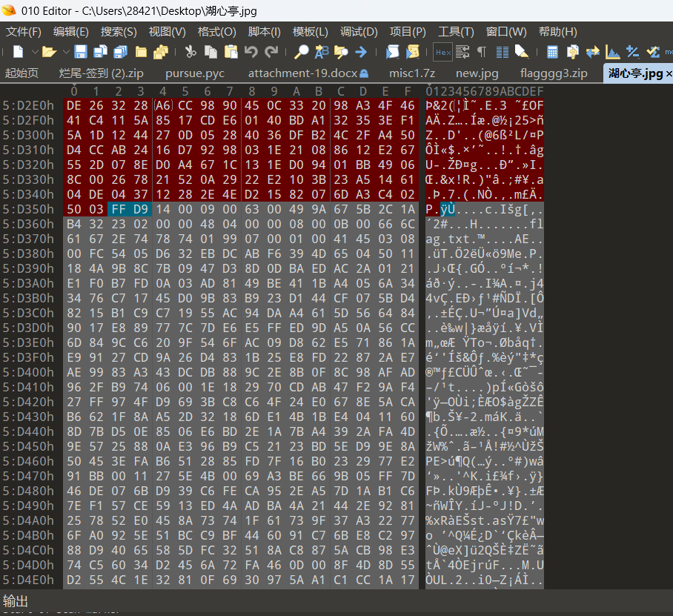
Task: Cut the selection with the scissors icon
Action: tap(190, 52)
